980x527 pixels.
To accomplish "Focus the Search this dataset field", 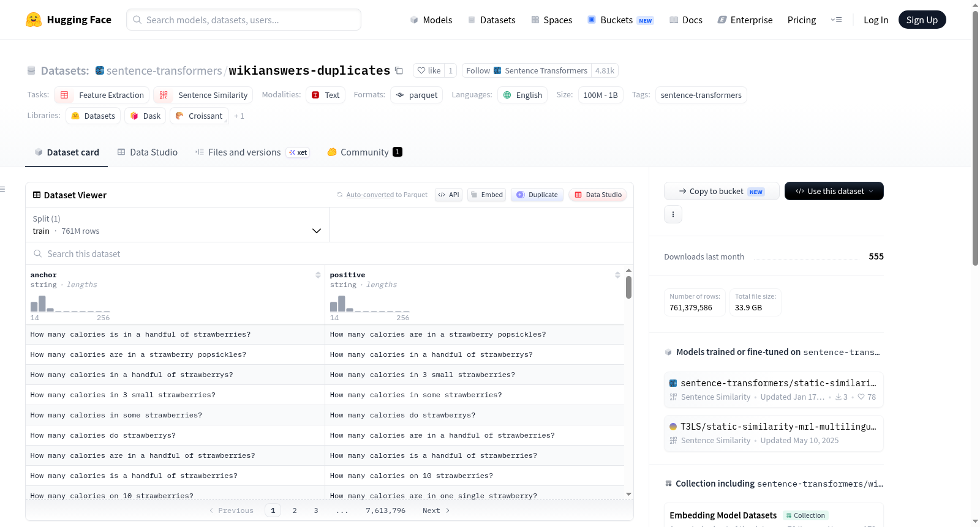I will click(330, 253).
